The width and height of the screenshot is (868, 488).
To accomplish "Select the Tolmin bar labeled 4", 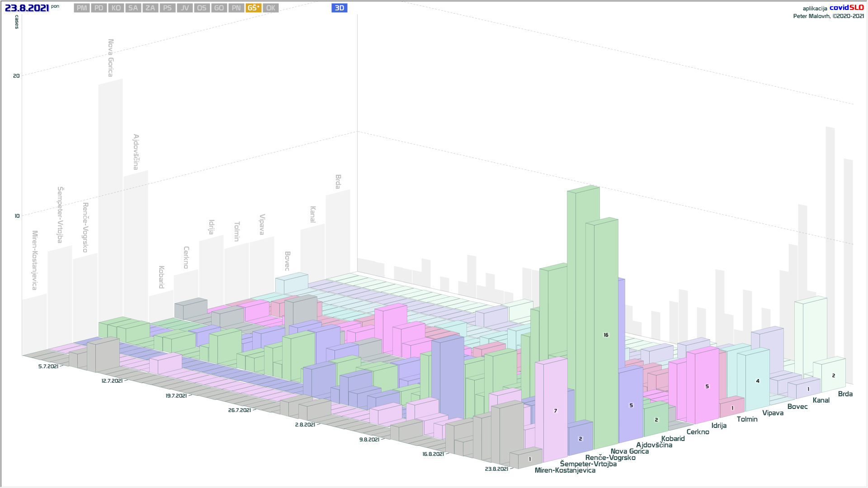I will 757,380.
